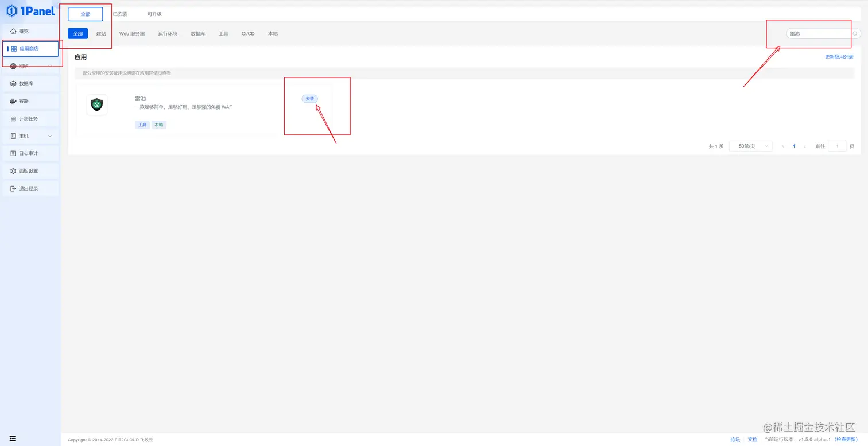Filter apps by CI/CD
868x446 pixels.
(x=248, y=34)
